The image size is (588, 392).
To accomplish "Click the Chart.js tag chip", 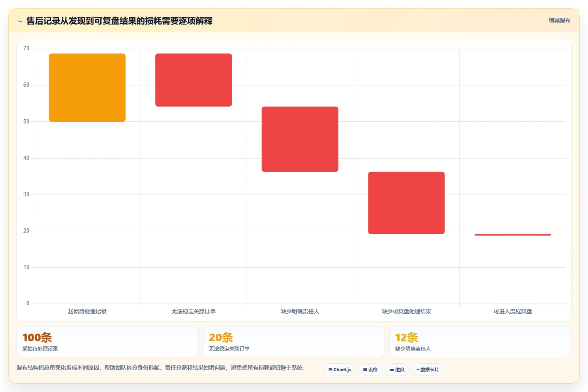I will 340,370.
